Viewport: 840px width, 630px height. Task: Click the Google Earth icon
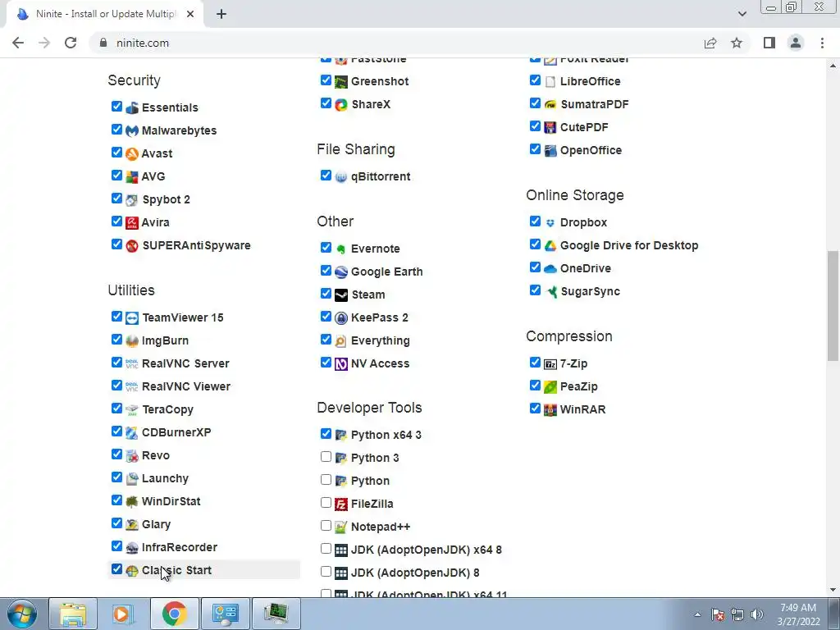coord(341,272)
